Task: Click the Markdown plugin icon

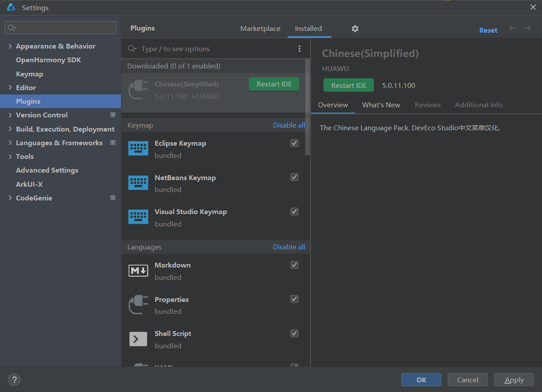Action: pos(138,270)
